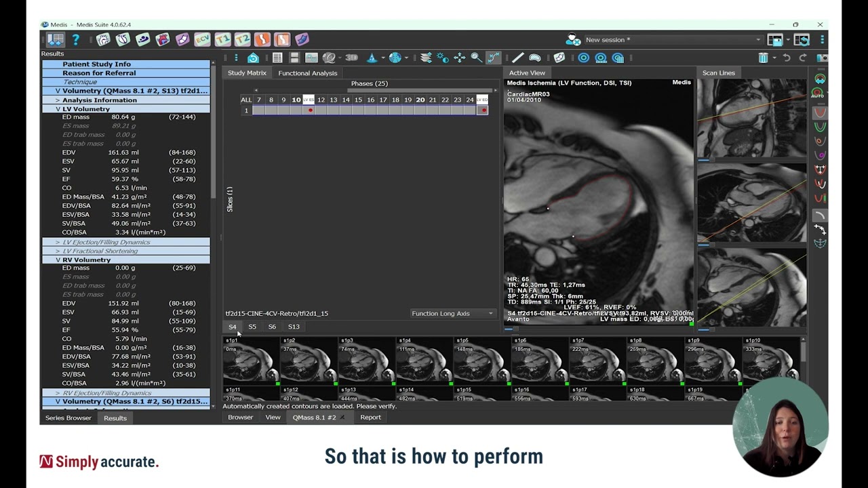The height and width of the screenshot is (488, 868).
Task: Select the green epicardial contour tool
Action: (x=819, y=127)
